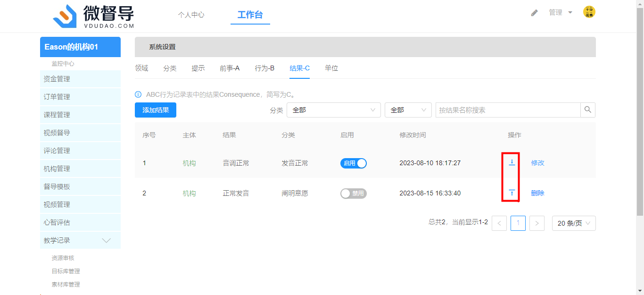Open the 领域 settings tab
The width and height of the screenshot is (644, 295).
tap(141, 68)
